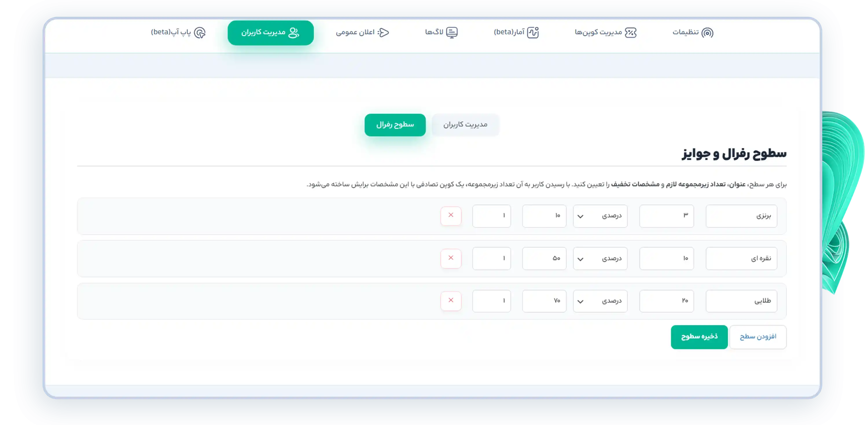Click the logs (لاگ‌ها) monitor icon
This screenshot has height=425, width=868.
452,33
